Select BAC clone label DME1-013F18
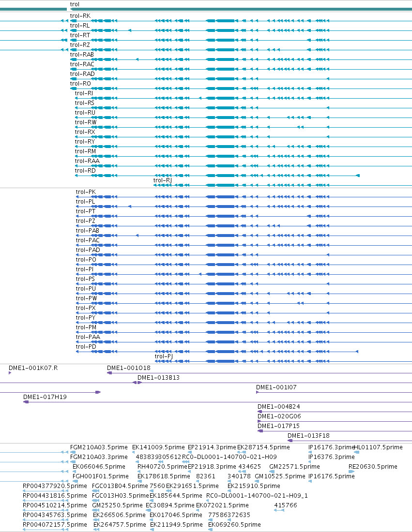 (308, 436)
